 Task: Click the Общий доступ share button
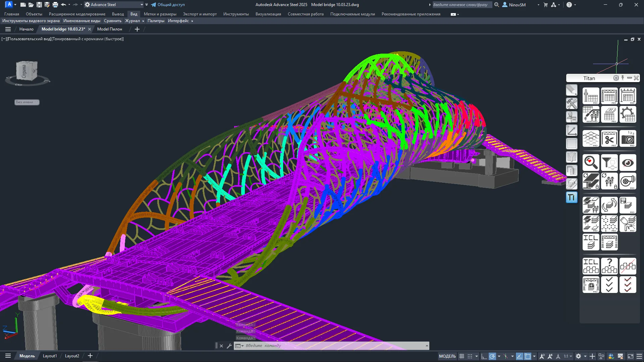point(168,5)
